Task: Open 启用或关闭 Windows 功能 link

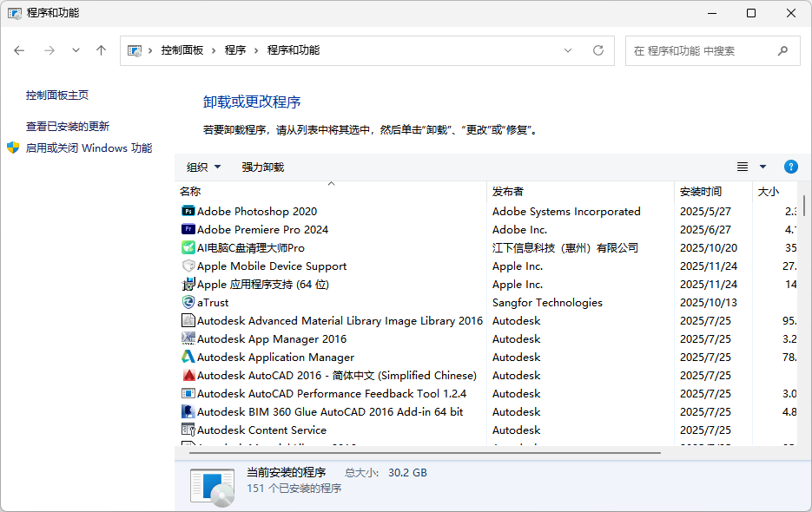Action: pos(89,148)
